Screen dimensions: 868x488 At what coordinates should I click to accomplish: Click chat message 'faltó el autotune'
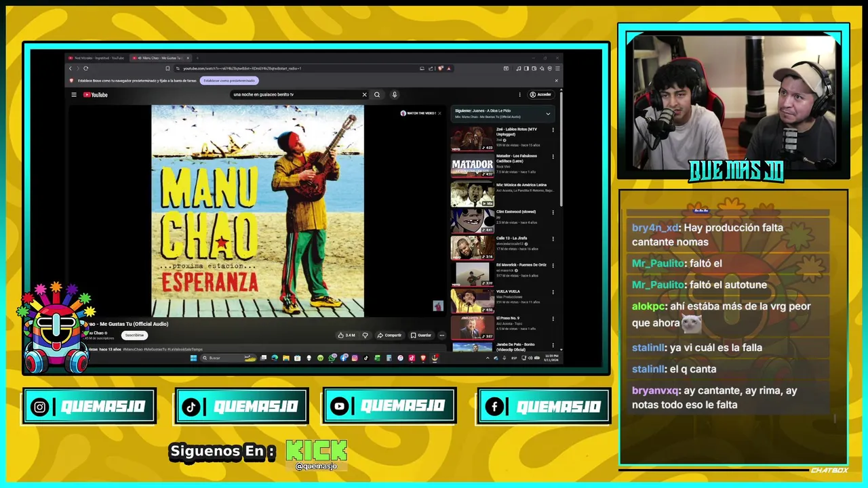click(x=728, y=285)
